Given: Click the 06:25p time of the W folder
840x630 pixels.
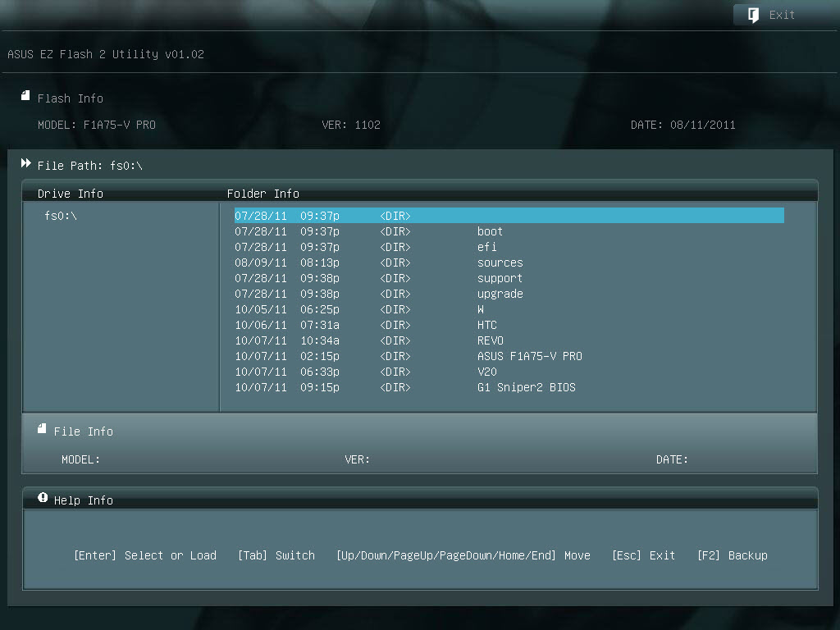Looking at the screenshot, I should 320,309.
